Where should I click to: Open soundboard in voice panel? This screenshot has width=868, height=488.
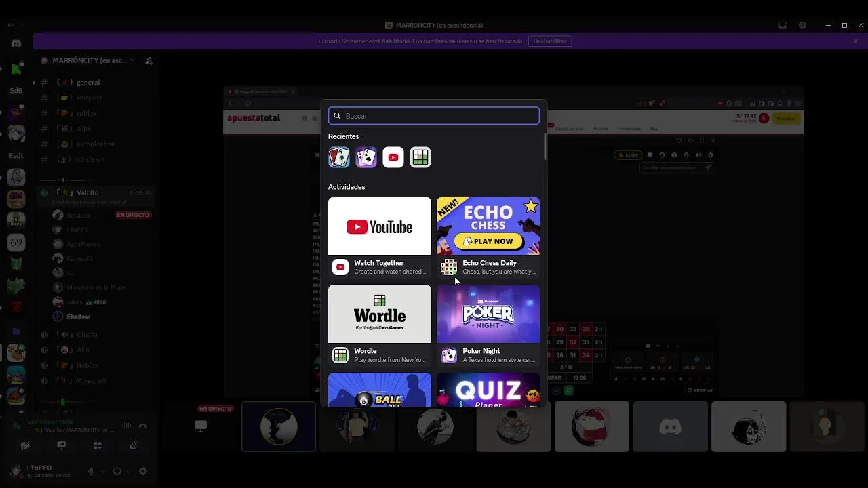(134, 445)
